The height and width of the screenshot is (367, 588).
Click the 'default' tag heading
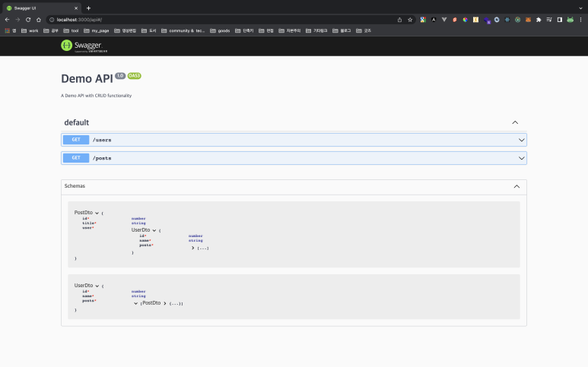pyautogui.click(x=77, y=122)
